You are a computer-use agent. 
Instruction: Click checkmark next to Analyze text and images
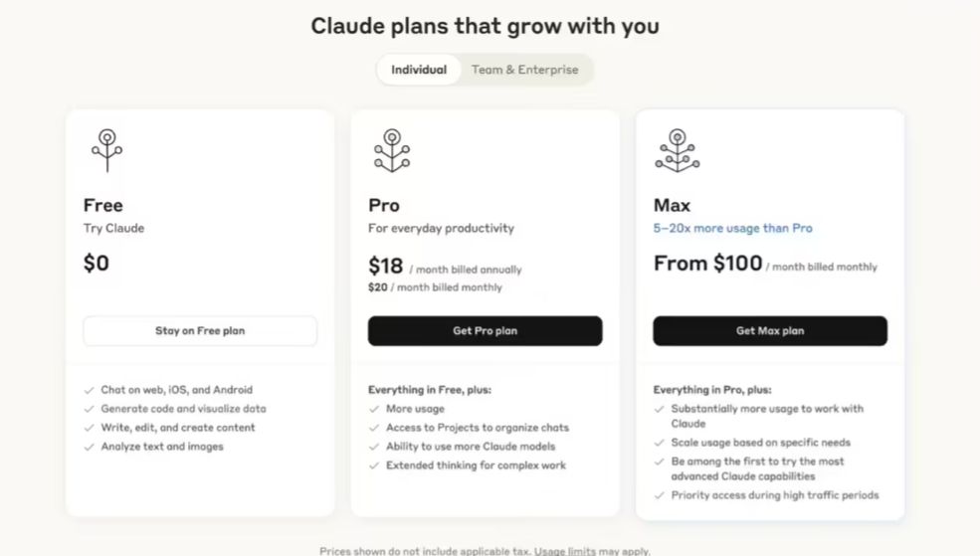coord(90,447)
